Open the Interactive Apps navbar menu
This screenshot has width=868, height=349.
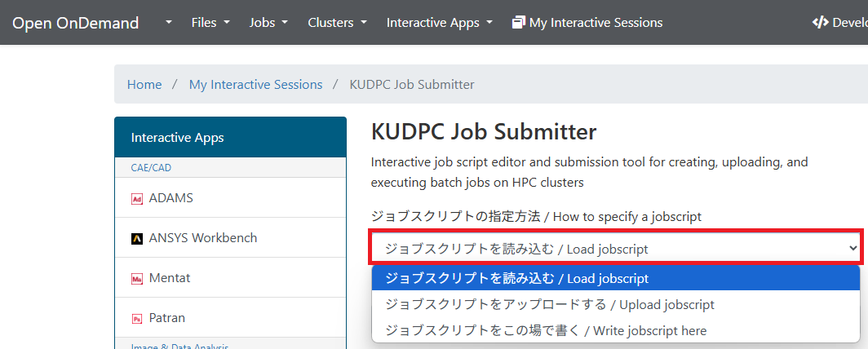click(x=439, y=23)
